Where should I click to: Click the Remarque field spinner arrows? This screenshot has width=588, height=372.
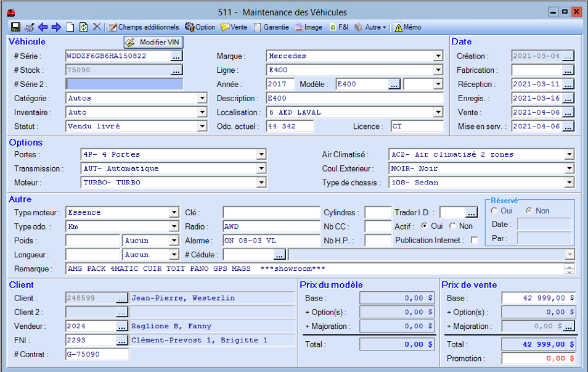click(570, 269)
